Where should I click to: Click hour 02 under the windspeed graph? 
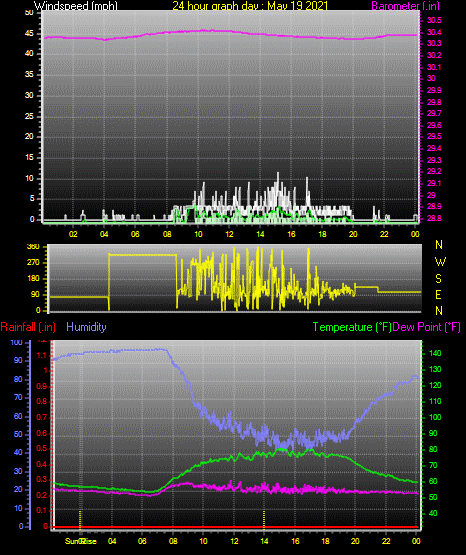pyautogui.click(x=73, y=234)
